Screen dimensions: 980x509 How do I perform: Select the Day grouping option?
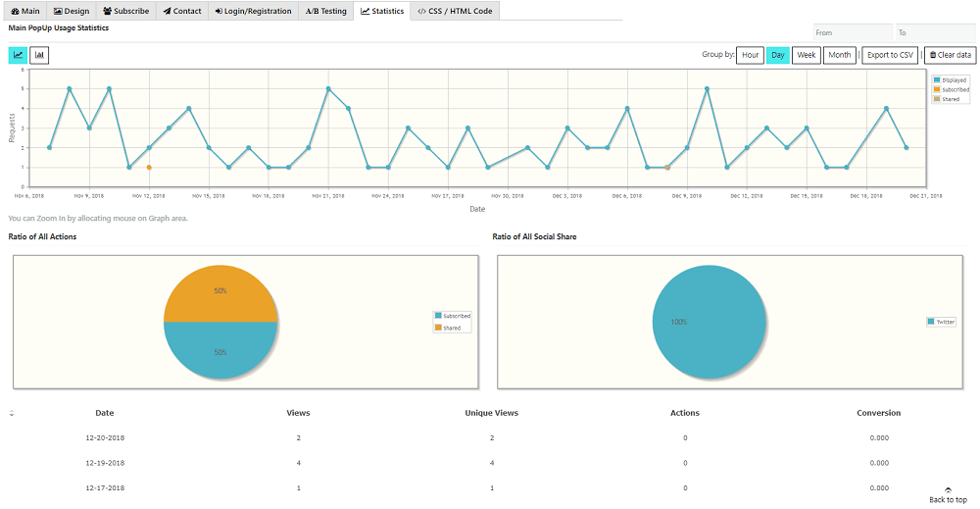point(778,55)
